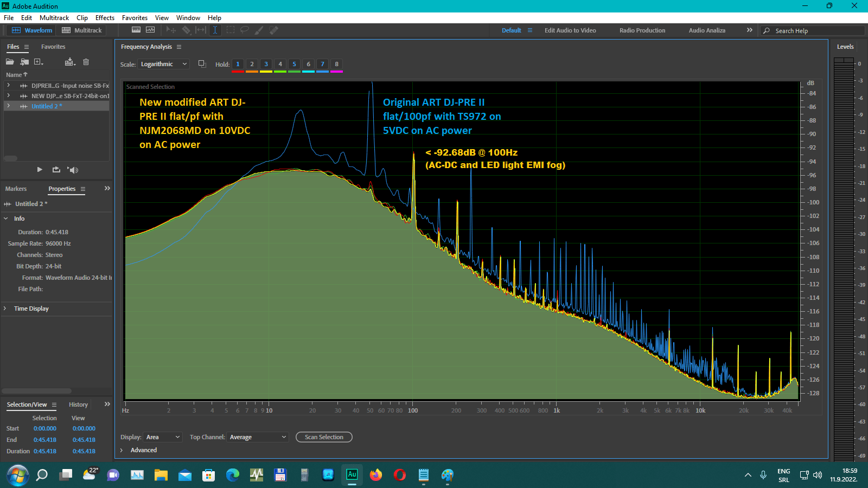Expand the DJPREII..G file entry
The height and width of the screenshot is (488, 868).
coord(8,86)
